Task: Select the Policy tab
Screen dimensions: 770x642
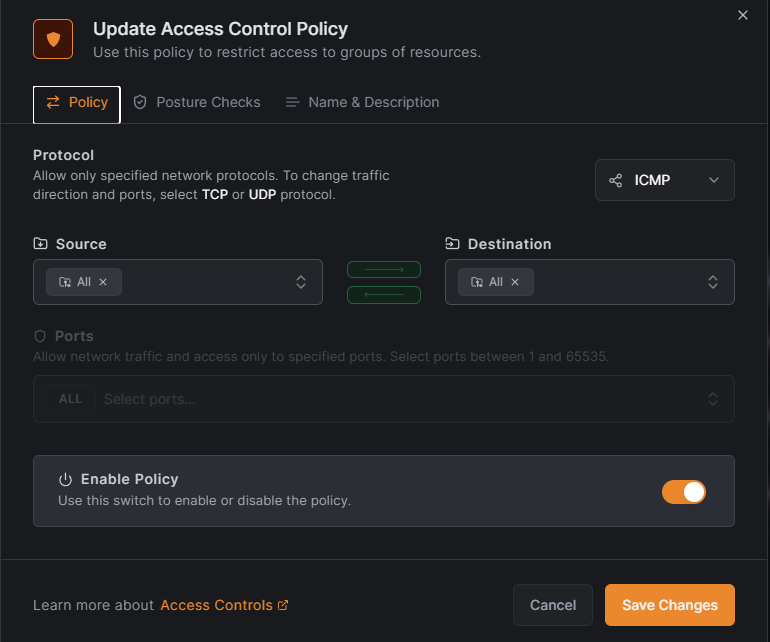Action: (77, 103)
